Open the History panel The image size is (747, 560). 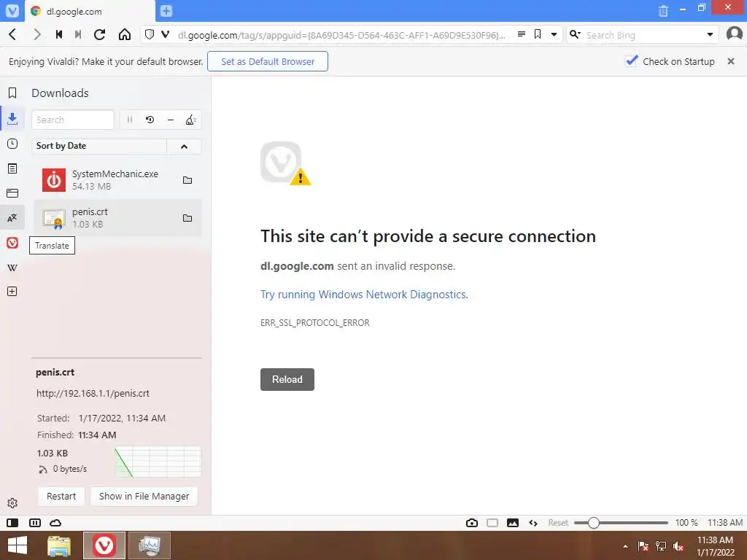coord(12,144)
